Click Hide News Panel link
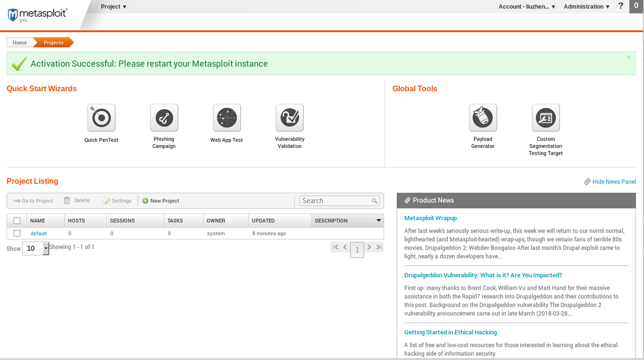The width and height of the screenshot is (644, 360). coord(610,182)
